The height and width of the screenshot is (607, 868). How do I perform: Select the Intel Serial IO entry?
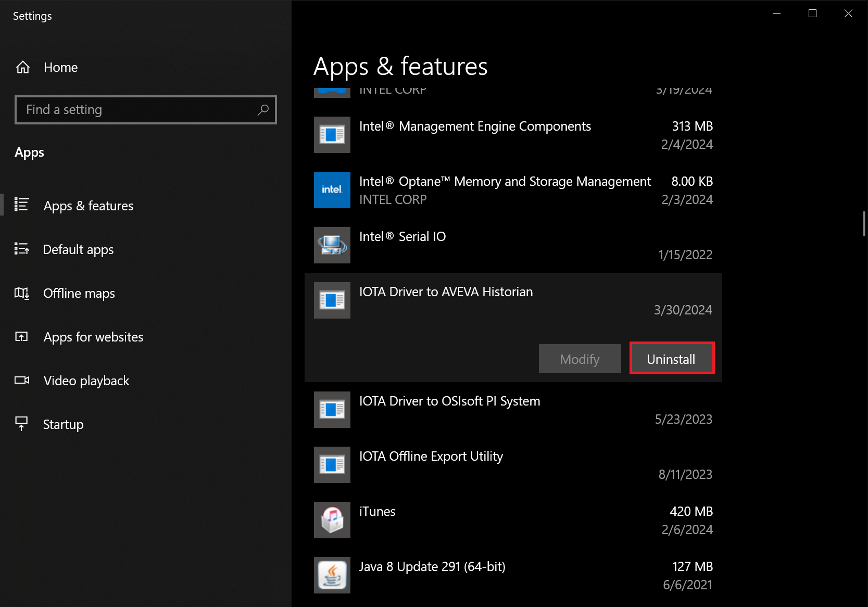pyautogui.click(x=513, y=245)
